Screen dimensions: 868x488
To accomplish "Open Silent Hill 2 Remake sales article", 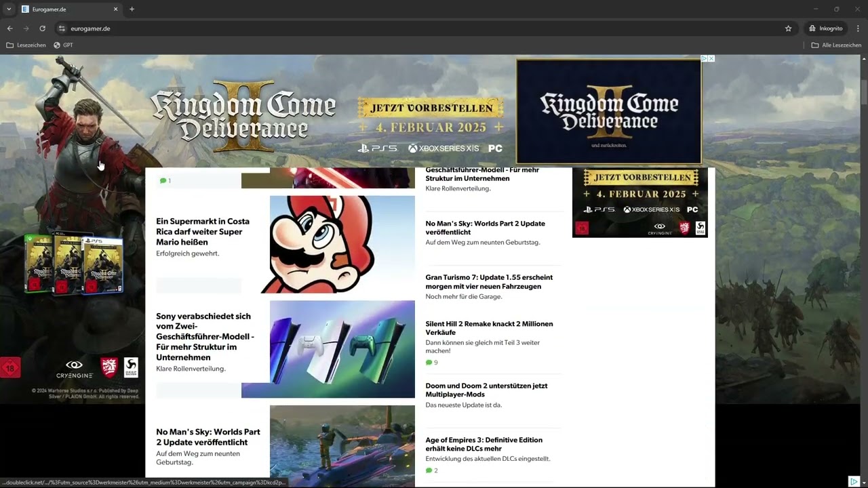I will point(489,328).
